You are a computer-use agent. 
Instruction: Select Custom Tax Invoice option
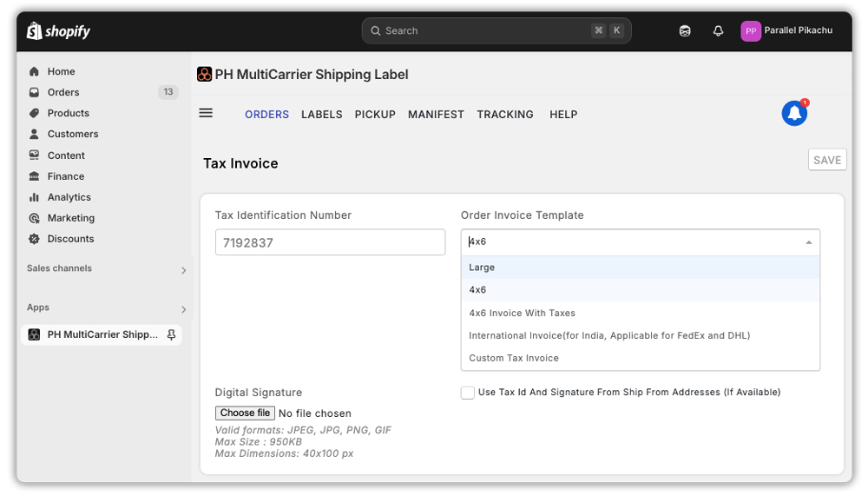(641, 359)
